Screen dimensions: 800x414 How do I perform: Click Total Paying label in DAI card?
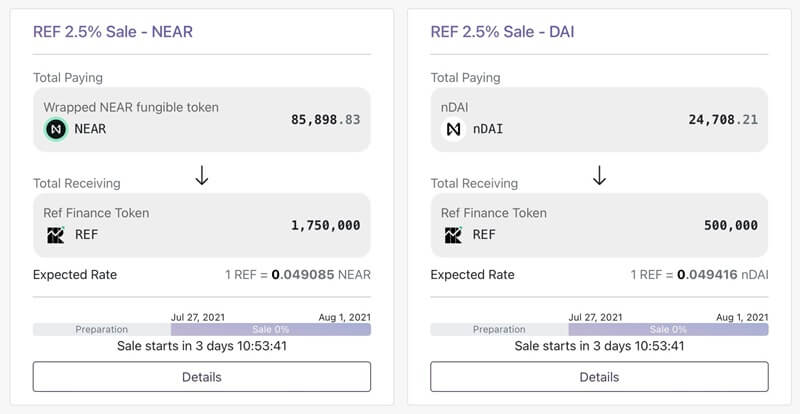465,78
